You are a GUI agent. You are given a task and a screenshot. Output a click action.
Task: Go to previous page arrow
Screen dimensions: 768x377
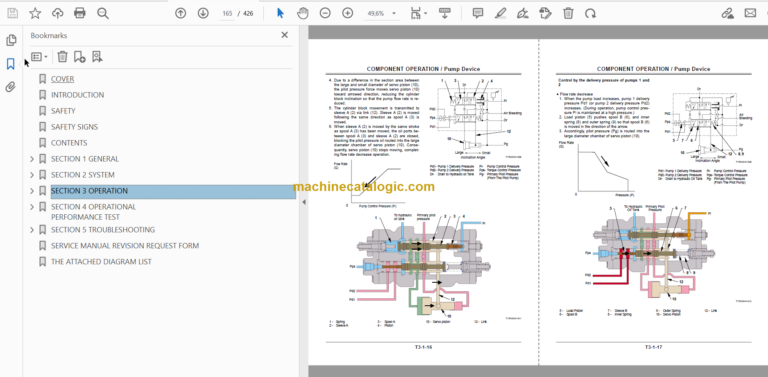coord(180,13)
